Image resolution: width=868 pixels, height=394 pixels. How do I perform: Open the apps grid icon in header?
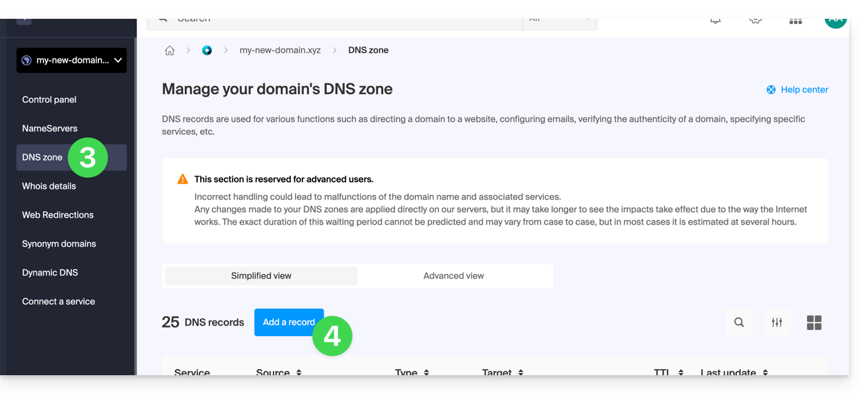tap(795, 21)
